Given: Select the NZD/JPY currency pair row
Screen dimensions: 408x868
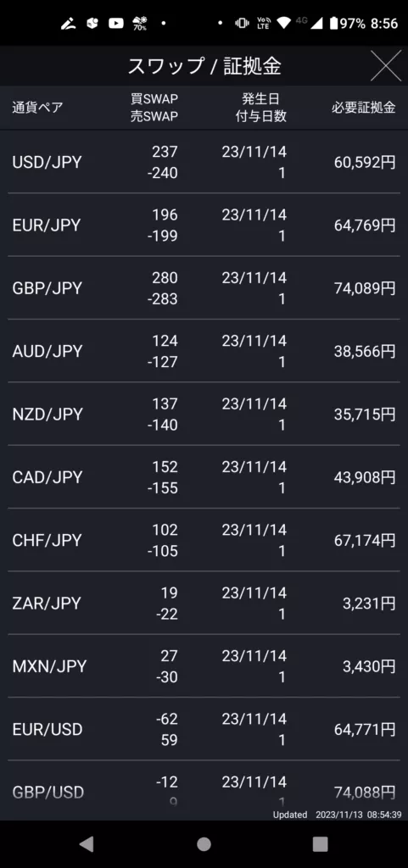Looking at the screenshot, I should click(204, 414).
